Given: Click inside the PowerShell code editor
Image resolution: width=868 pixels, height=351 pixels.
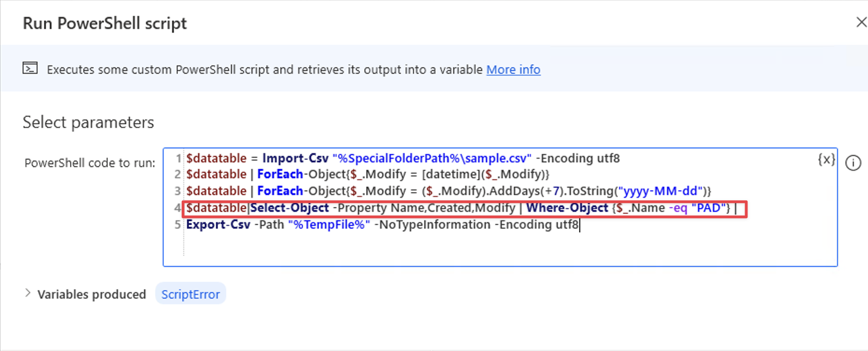Looking at the screenshot, I should 420,247.
